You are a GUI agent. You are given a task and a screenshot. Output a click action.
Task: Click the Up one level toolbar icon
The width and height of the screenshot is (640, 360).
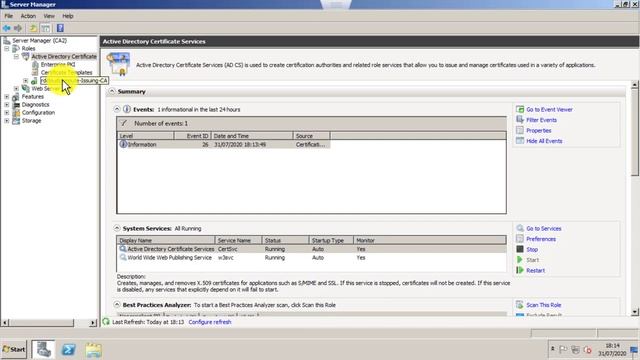click(x=33, y=28)
